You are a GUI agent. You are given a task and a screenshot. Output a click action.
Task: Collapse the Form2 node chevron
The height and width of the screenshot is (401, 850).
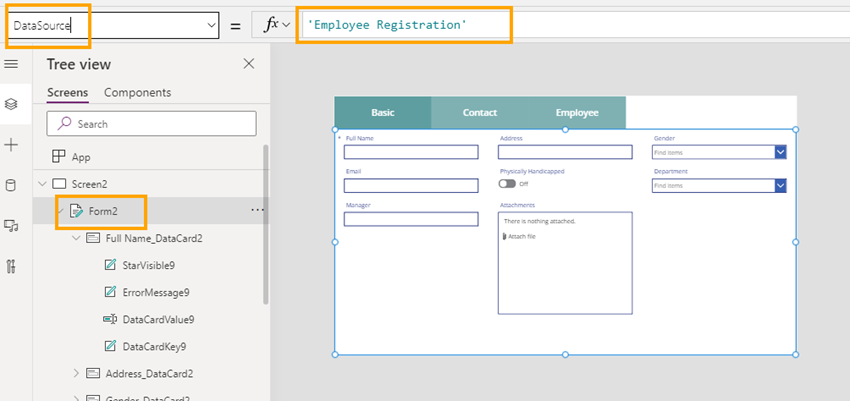point(60,211)
